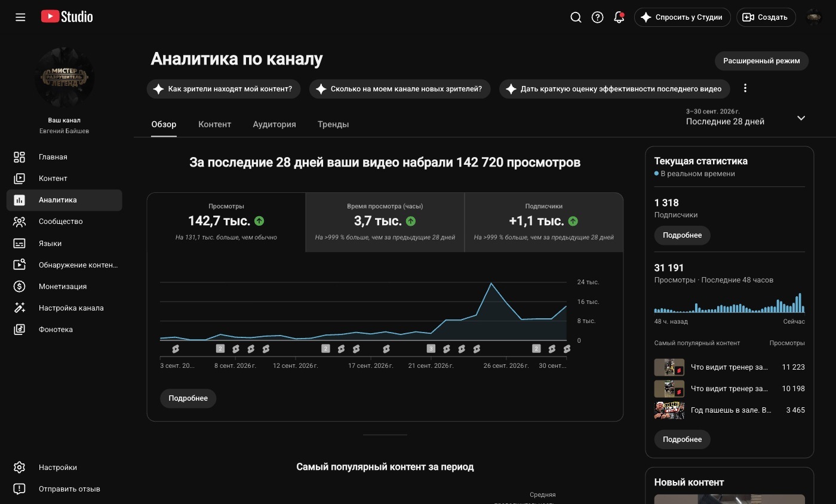
Task: Switch to the Тренды tab
Action: pos(333,124)
